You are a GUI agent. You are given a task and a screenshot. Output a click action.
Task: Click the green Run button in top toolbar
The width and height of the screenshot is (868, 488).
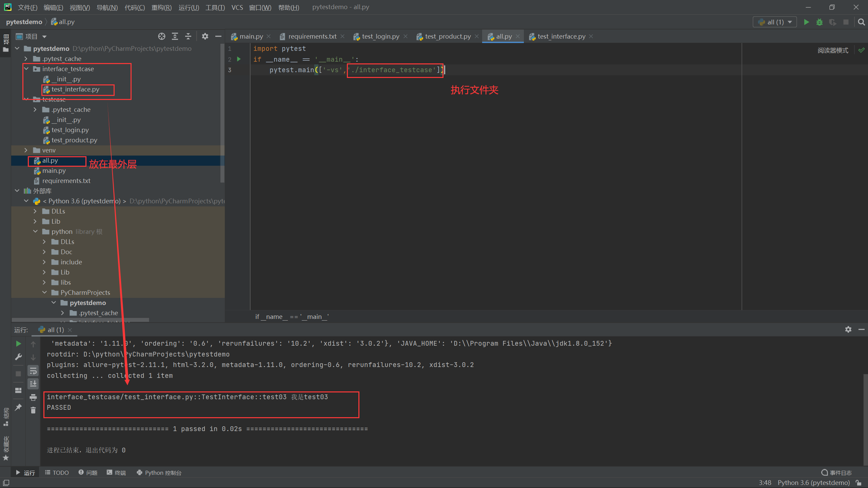[806, 22]
